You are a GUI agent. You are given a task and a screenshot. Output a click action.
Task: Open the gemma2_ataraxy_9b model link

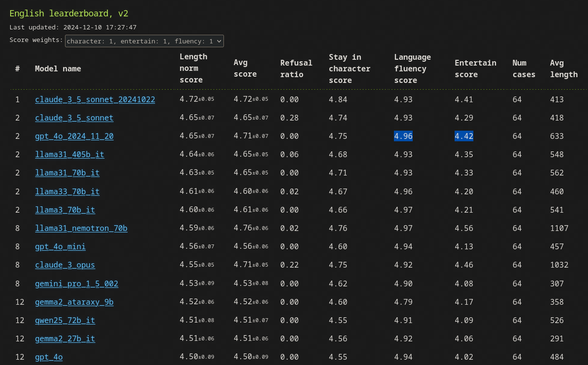[74, 302]
